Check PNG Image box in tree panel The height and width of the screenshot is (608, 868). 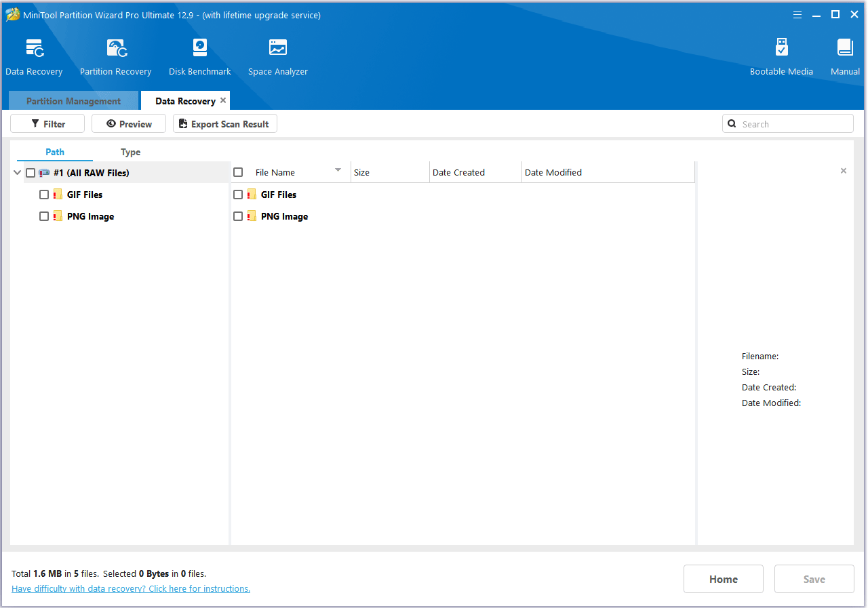click(44, 216)
